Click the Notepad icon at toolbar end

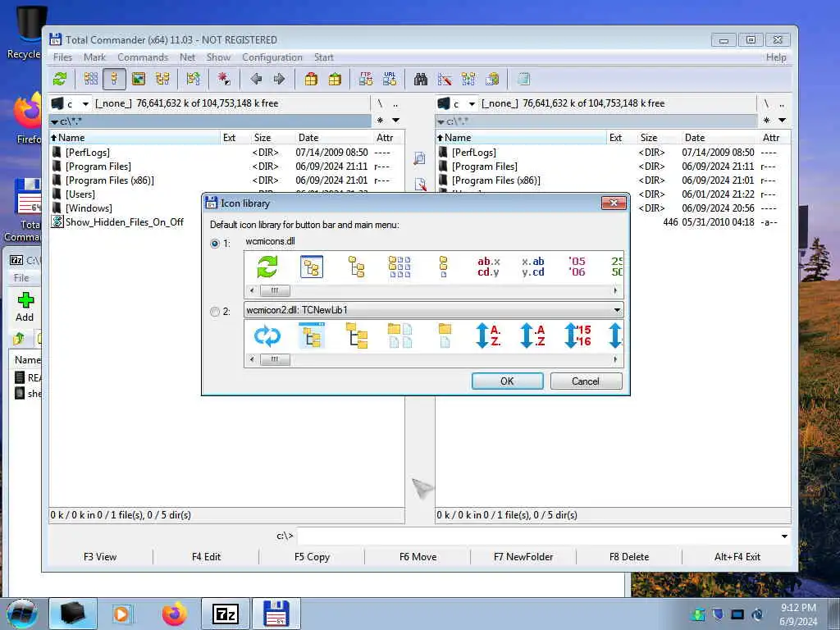[x=523, y=80]
